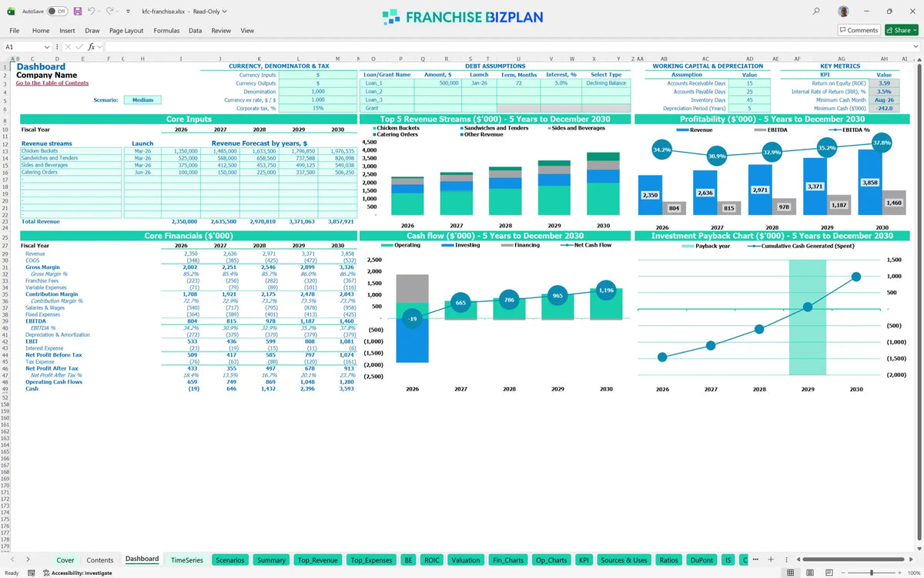Click the Undo arrow icon

coord(91,12)
